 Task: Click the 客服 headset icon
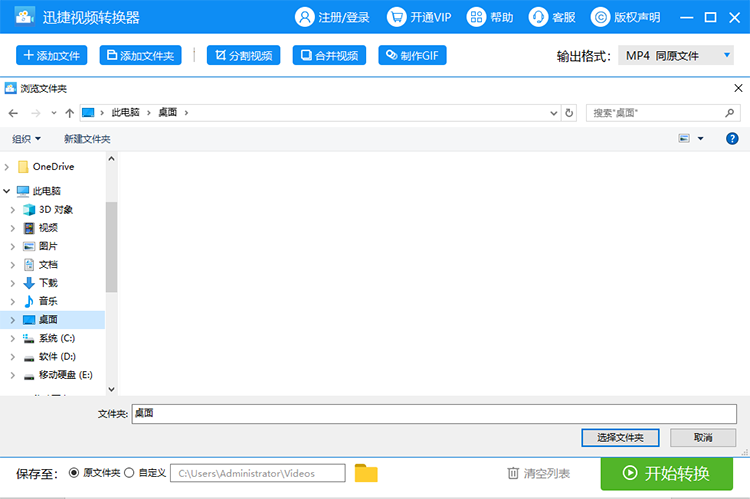click(x=538, y=17)
